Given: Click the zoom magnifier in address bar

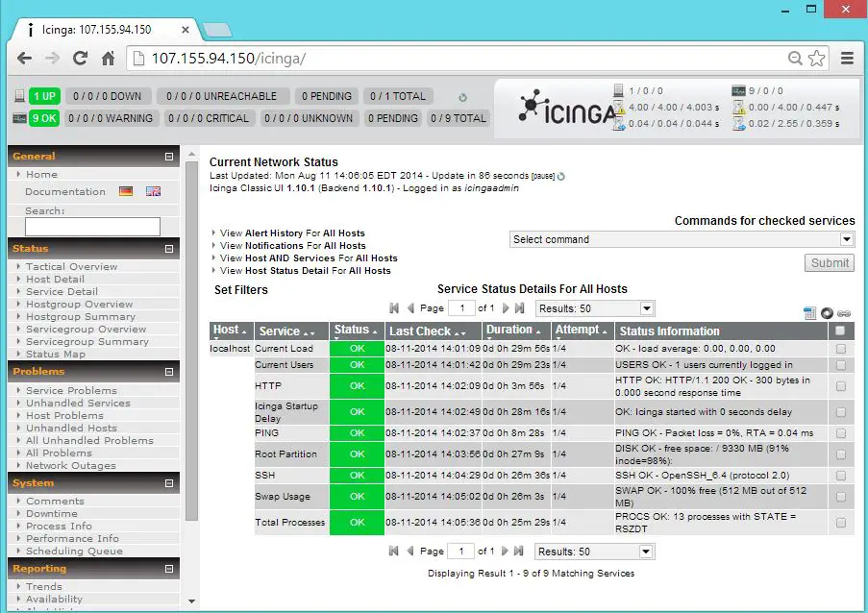Looking at the screenshot, I should point(795,58).
